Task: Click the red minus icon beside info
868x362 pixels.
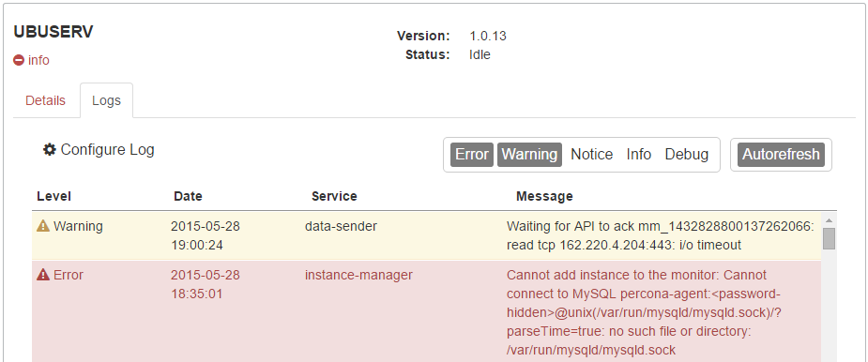Action: [x=19, y=60]
